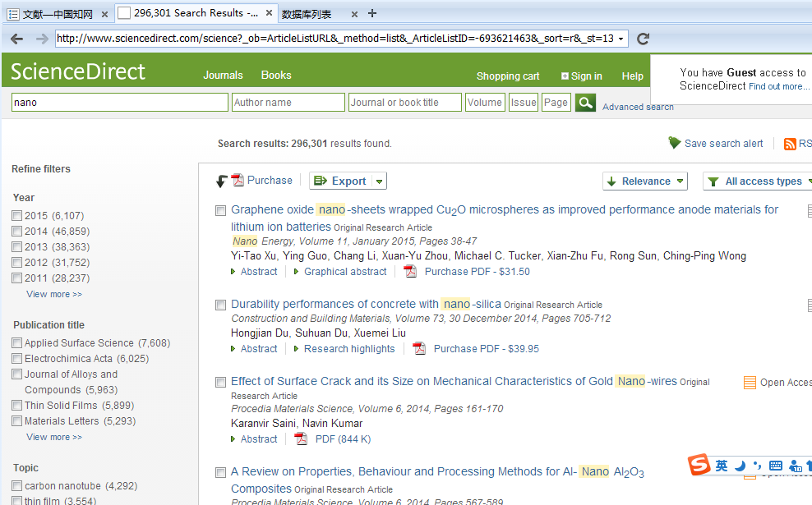812x505 pixels.
Task: Click the browser forward arrow
Action: 42,39
